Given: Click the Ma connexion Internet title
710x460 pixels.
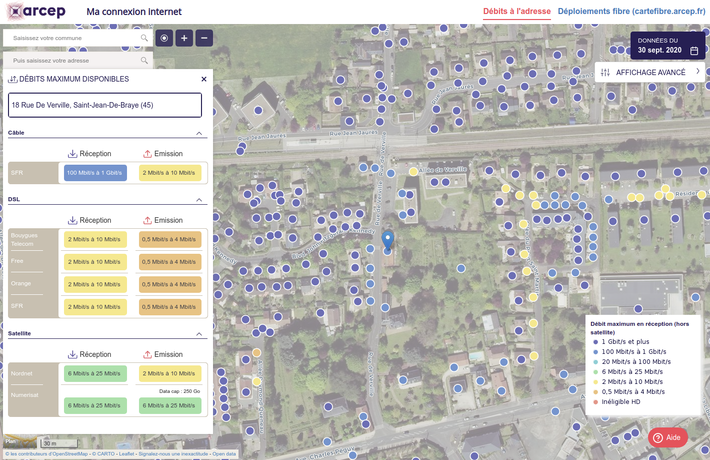Looking at the screenshot, I should (x=134, y=12).
